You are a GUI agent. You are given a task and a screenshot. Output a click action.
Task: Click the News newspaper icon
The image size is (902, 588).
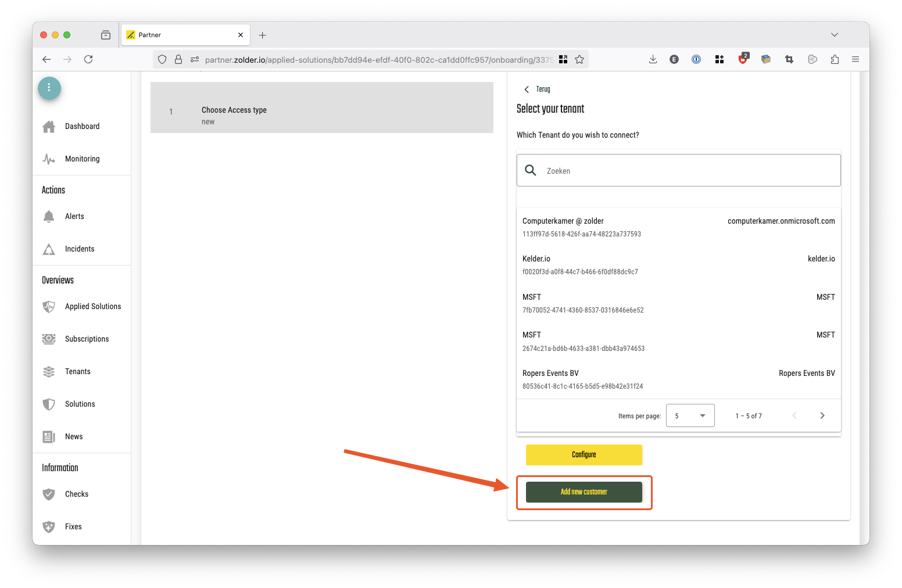(x=49, y=437)
